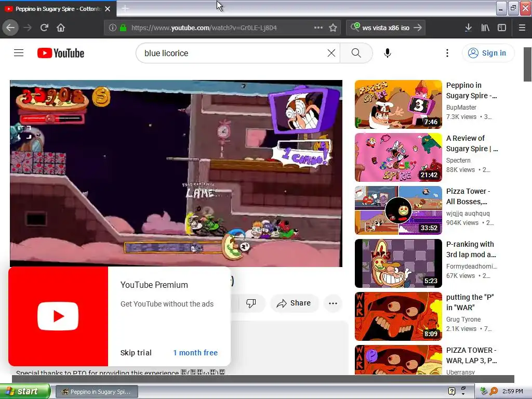This screenshot has width=532, height=399.
Task: Click the Sign in button
Action: tap(487, 53)
